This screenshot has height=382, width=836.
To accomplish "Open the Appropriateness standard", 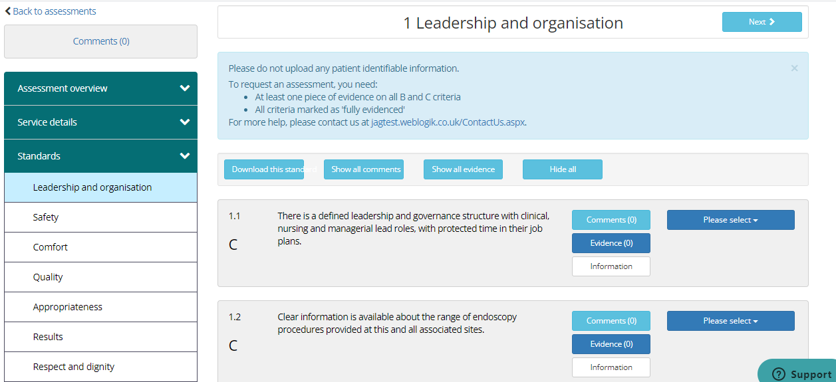I will tap(101, 307).
